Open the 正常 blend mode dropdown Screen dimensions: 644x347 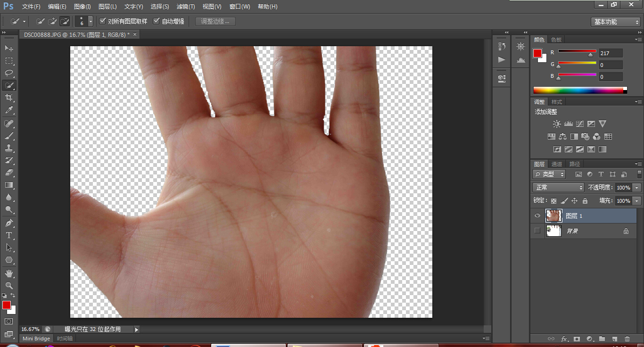tap(559, 187)
